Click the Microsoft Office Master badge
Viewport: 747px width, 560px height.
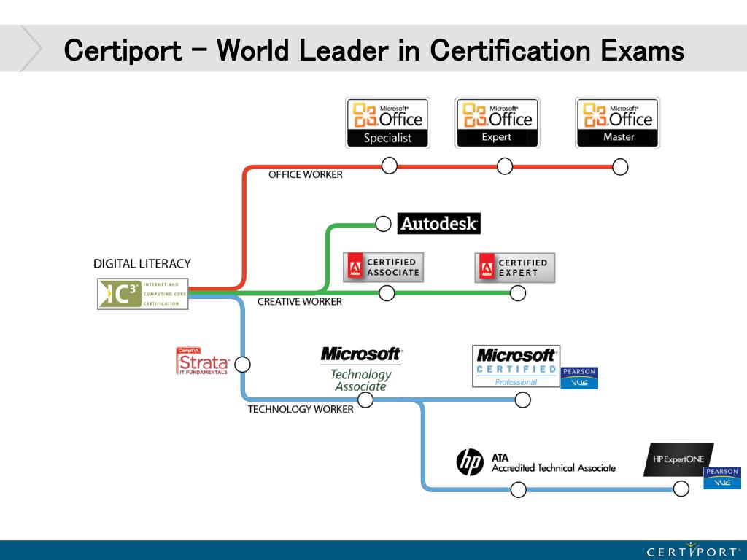click(617, 122)
